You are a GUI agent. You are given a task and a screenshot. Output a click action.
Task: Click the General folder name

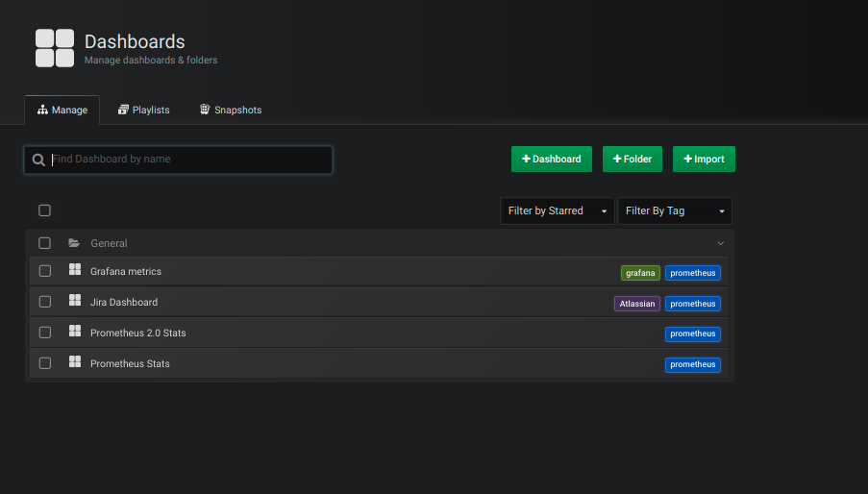[x=109, y=243]
